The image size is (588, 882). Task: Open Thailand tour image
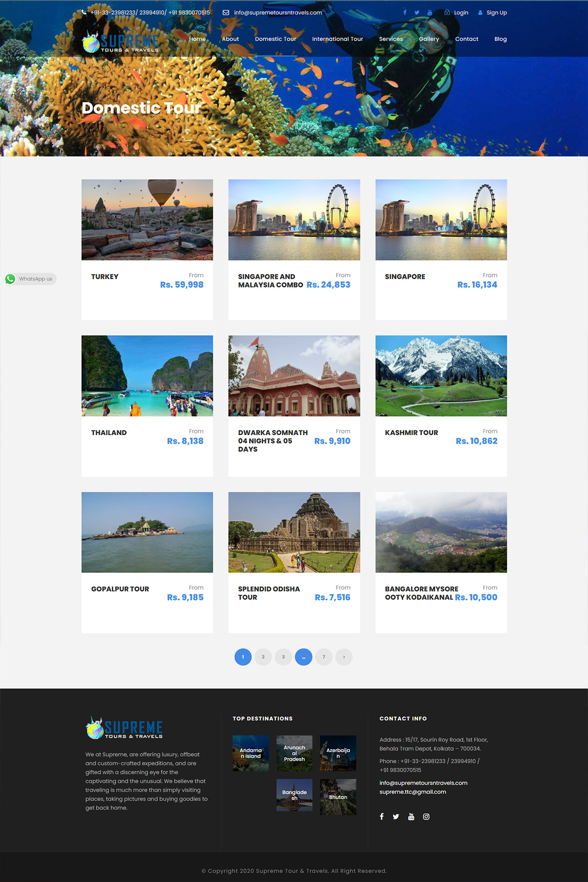pyautogui.click(x=147, y=376)
